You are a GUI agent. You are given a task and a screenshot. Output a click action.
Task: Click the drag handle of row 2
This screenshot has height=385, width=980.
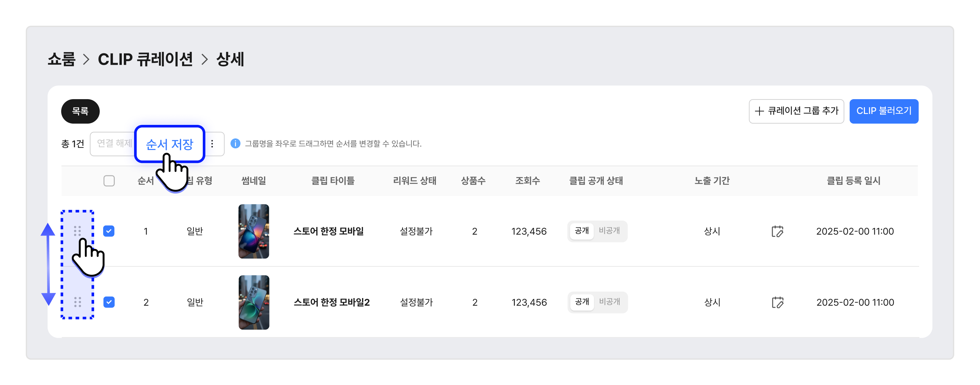(x=77, y=302)
